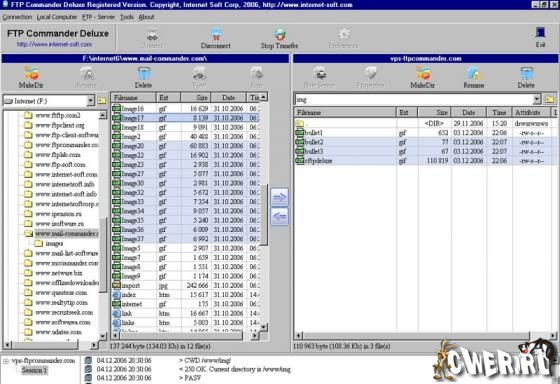Select the links htm file in local list

pos(186,323)
